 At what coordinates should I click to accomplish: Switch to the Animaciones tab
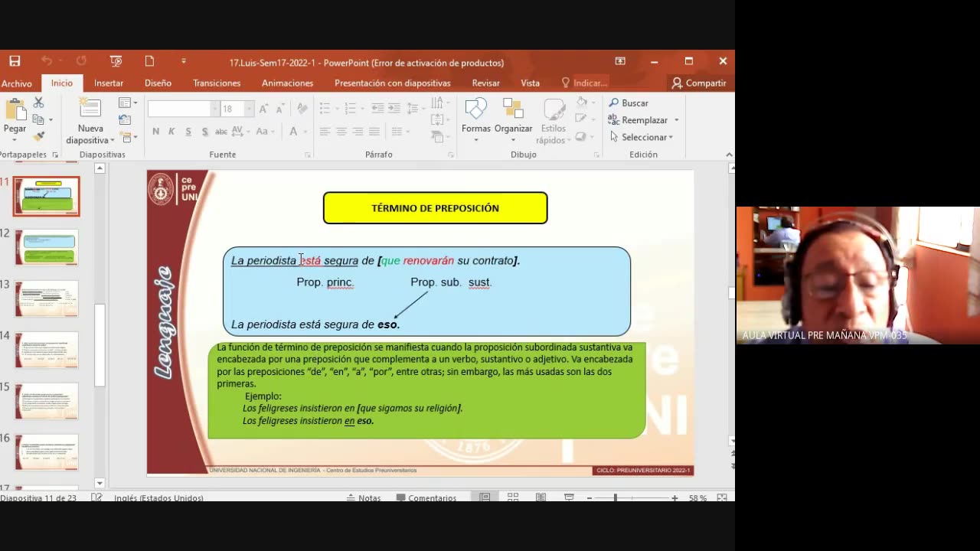[287, 83]
